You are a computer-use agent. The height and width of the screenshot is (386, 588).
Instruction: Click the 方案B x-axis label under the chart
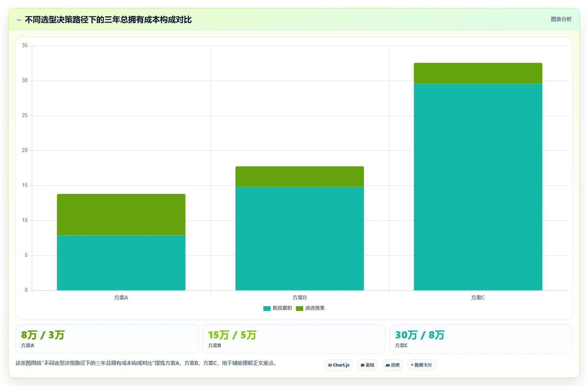pos(300,297)
